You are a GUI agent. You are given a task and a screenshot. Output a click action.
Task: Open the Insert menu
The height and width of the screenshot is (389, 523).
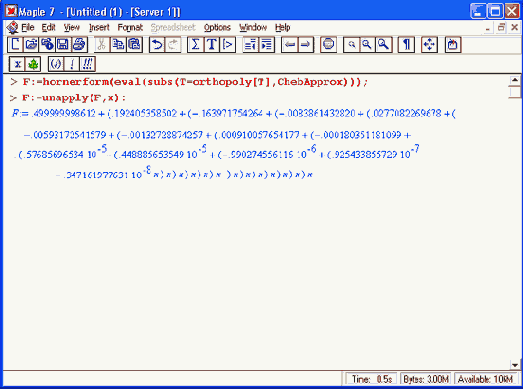[99, 27]
